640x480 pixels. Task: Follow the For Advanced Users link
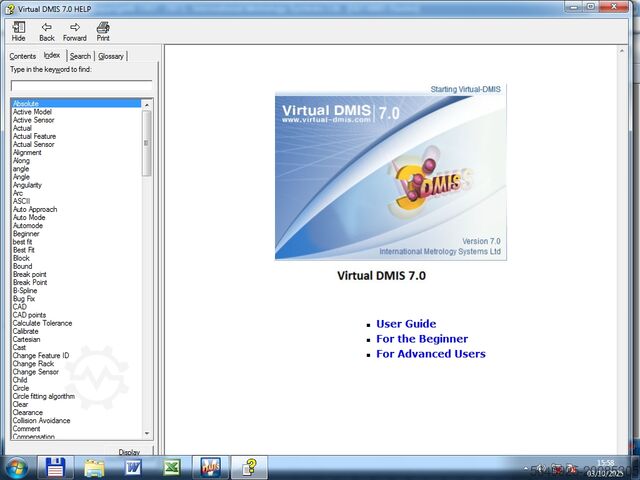tap(430, 354)
